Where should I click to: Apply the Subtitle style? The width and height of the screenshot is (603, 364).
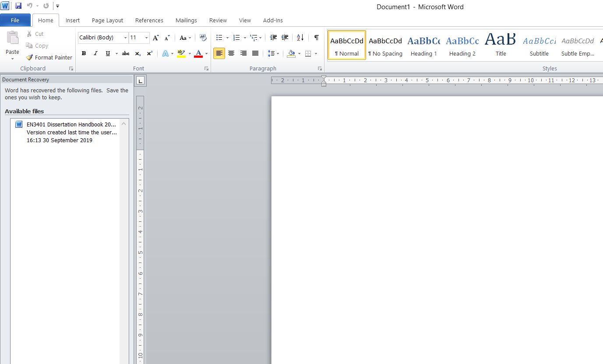[539, 45]
